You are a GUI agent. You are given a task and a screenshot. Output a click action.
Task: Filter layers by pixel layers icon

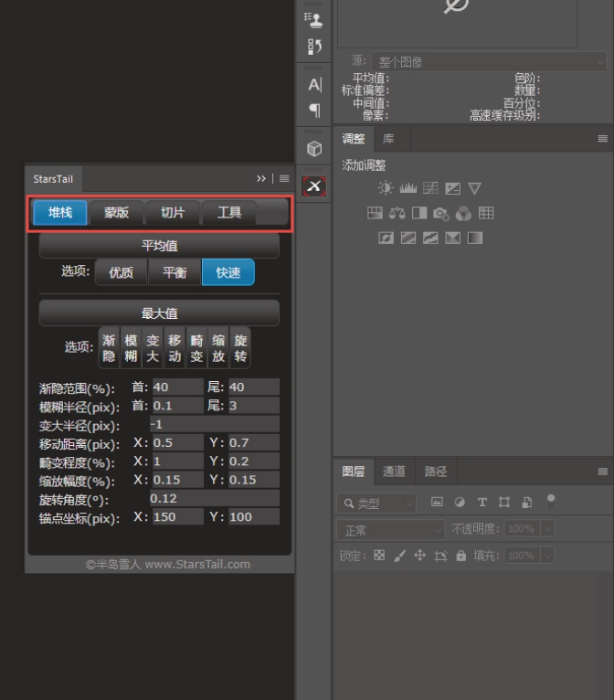click(x=438, y=502)
